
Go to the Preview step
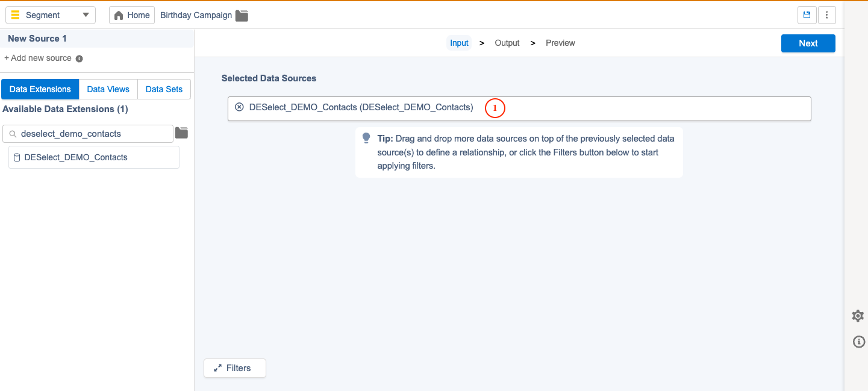tap(560, 43)
